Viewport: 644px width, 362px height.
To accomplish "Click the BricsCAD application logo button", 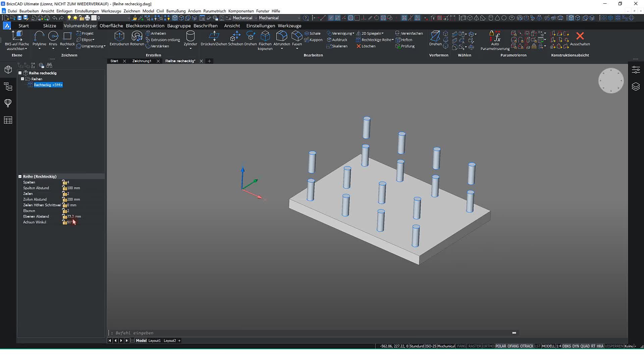I will tap(7, 25).
